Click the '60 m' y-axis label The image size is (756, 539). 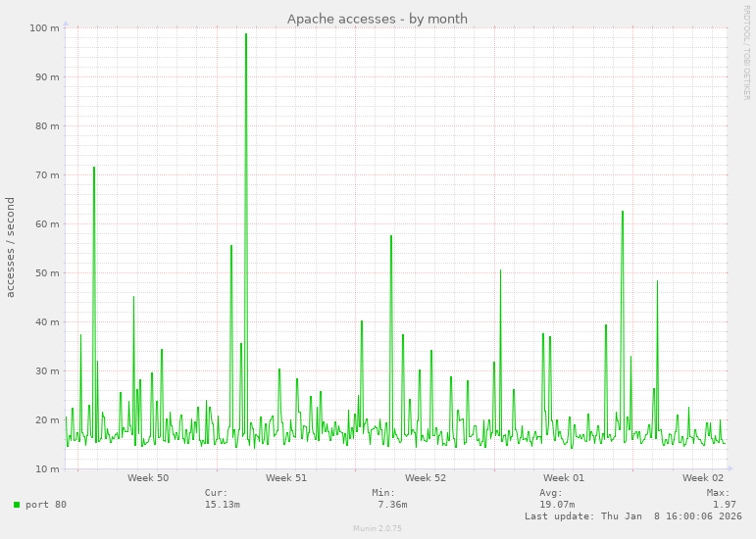click(47, 224)
